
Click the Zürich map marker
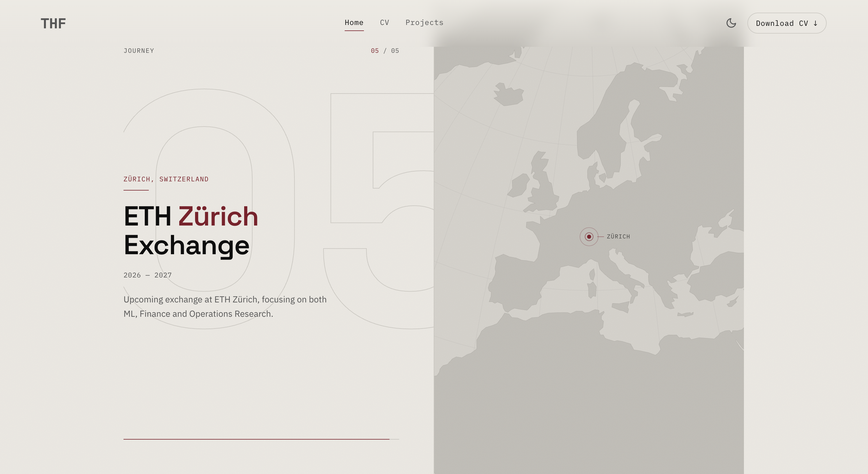pyautogui.click(x=589, y=237)
